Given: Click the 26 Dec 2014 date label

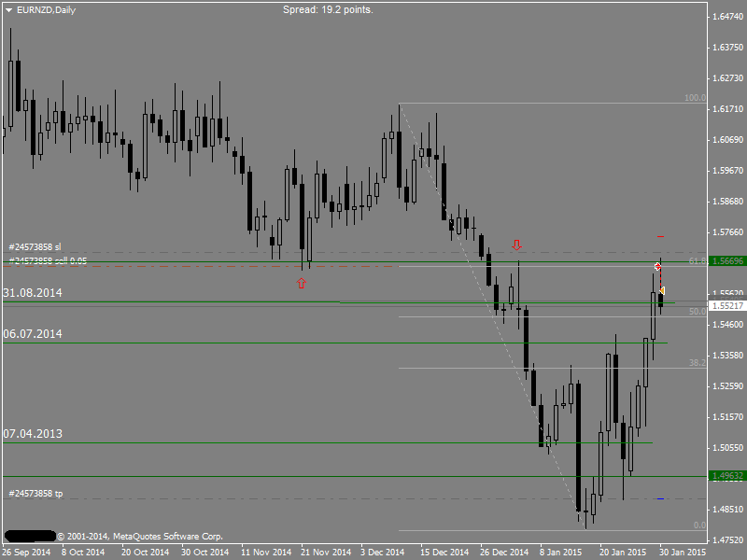Looking at the screenshot, I should tap(504, 553).
